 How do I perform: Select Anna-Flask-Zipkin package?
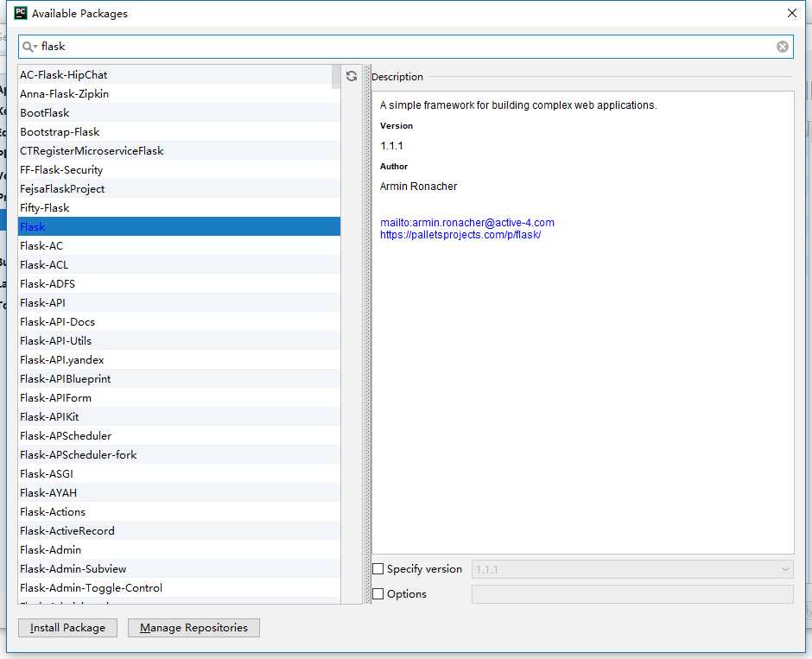click(x=179, y=93)
